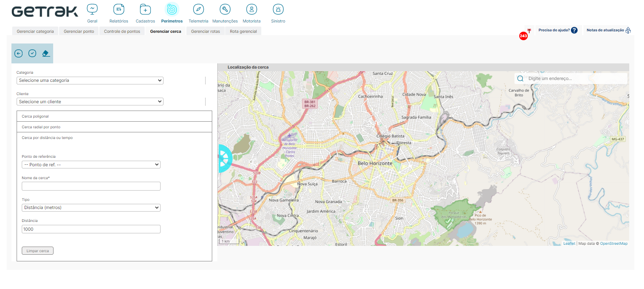
Task: Click the Belo Horizonte label on map
Action: pos(375,163)
